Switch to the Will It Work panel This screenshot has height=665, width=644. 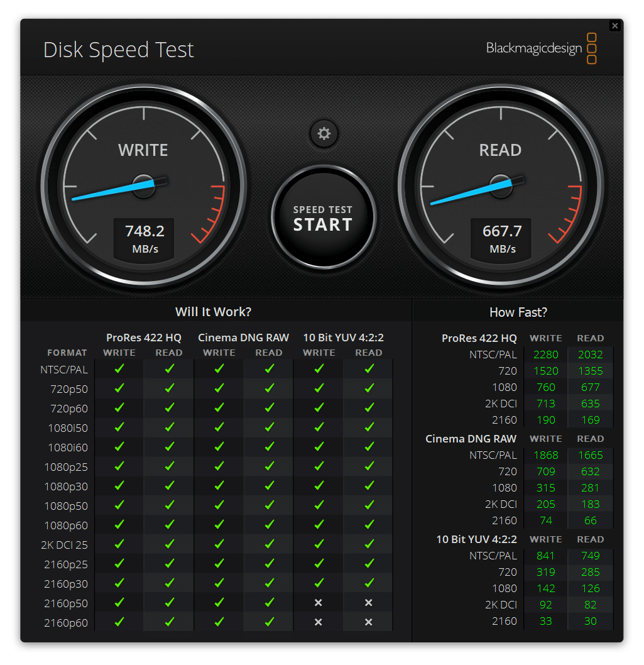tap(215, 312)
